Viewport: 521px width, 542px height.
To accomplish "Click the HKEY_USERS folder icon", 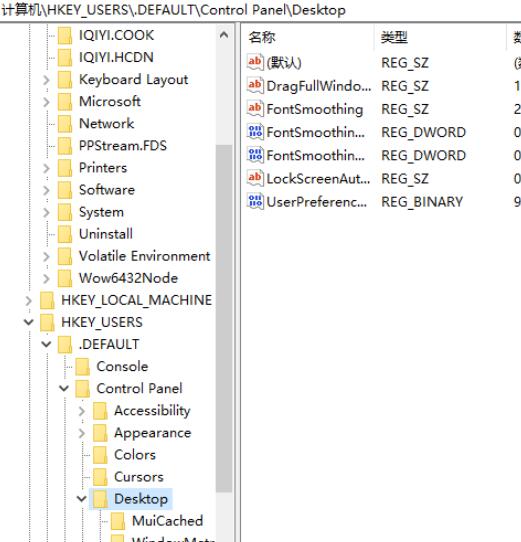I will (x=47, y=323).
